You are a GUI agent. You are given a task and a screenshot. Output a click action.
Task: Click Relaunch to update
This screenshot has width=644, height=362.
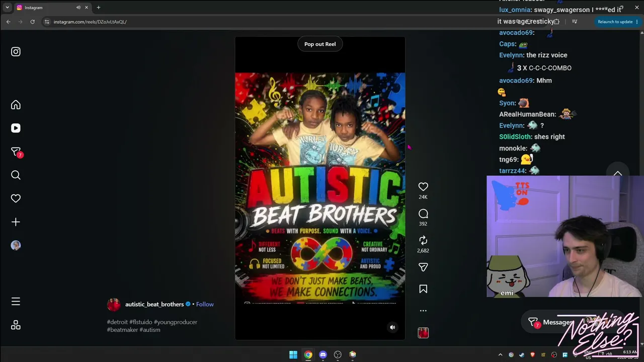[615, 22]
